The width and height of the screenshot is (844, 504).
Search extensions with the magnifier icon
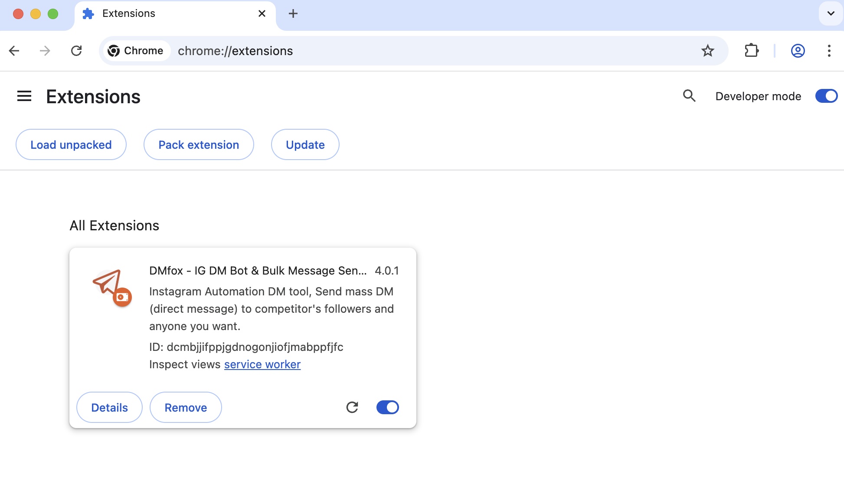click(x=689, y=96)
